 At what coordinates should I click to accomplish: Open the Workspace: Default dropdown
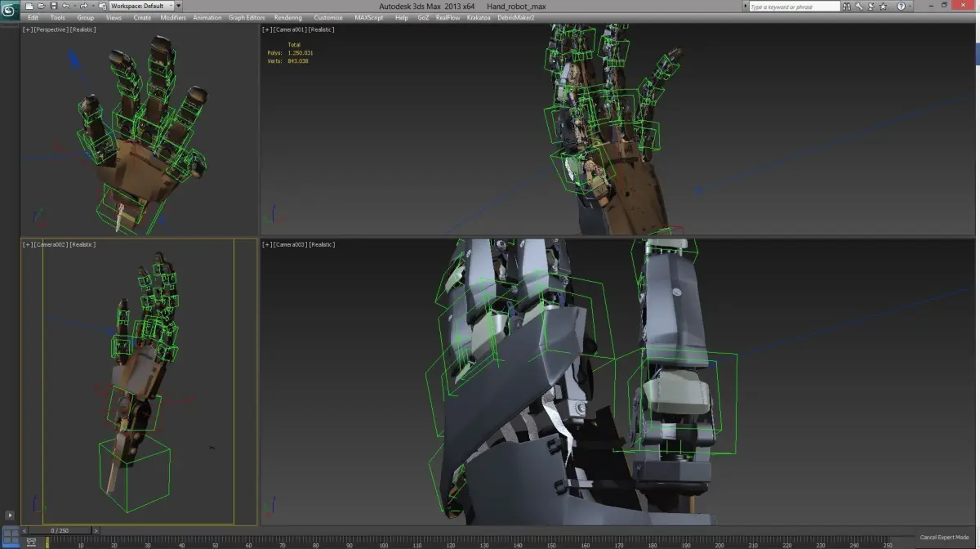pos(141,6)
